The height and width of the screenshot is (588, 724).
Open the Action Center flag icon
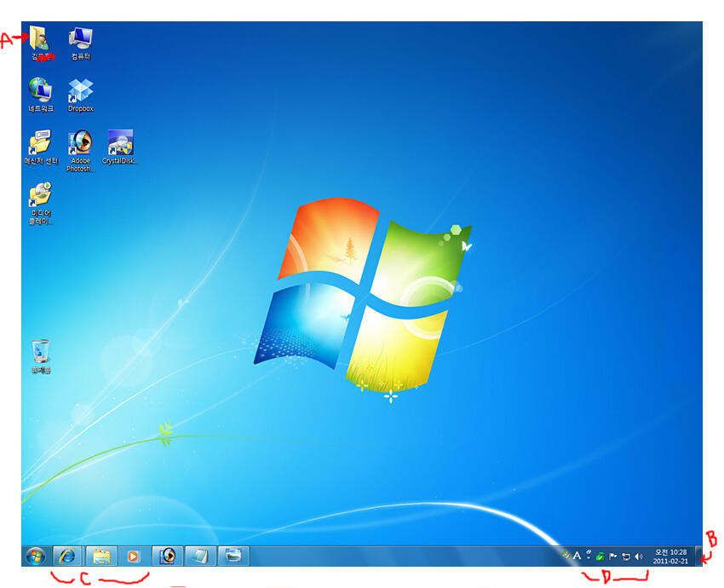tap(613, 556)
